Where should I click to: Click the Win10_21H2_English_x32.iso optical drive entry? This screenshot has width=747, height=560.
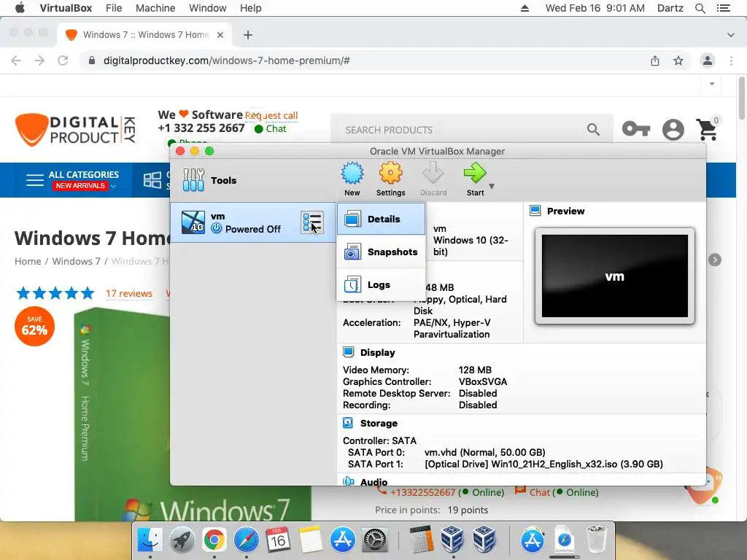(x=543, y=464)
